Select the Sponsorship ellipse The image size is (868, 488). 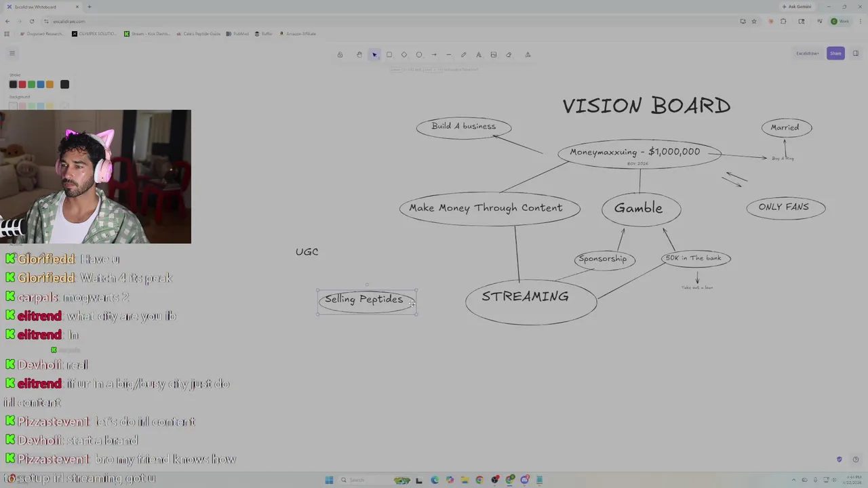click(x=605, y=259)
